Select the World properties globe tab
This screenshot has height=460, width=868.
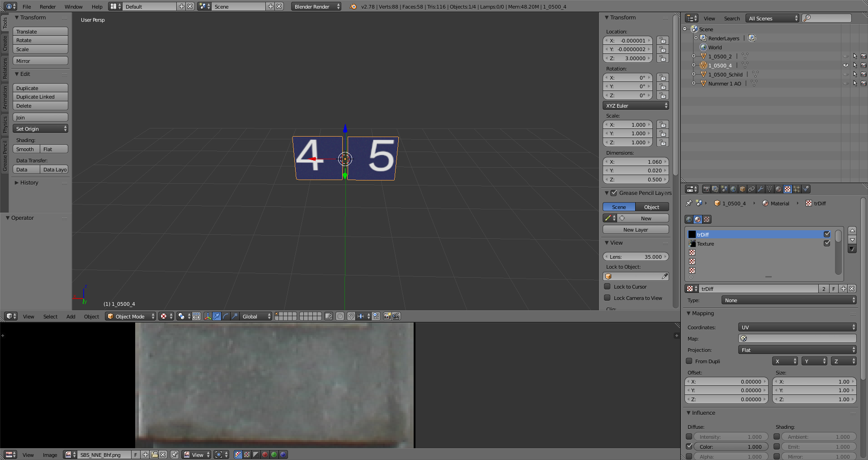click(x=733, y=189)
